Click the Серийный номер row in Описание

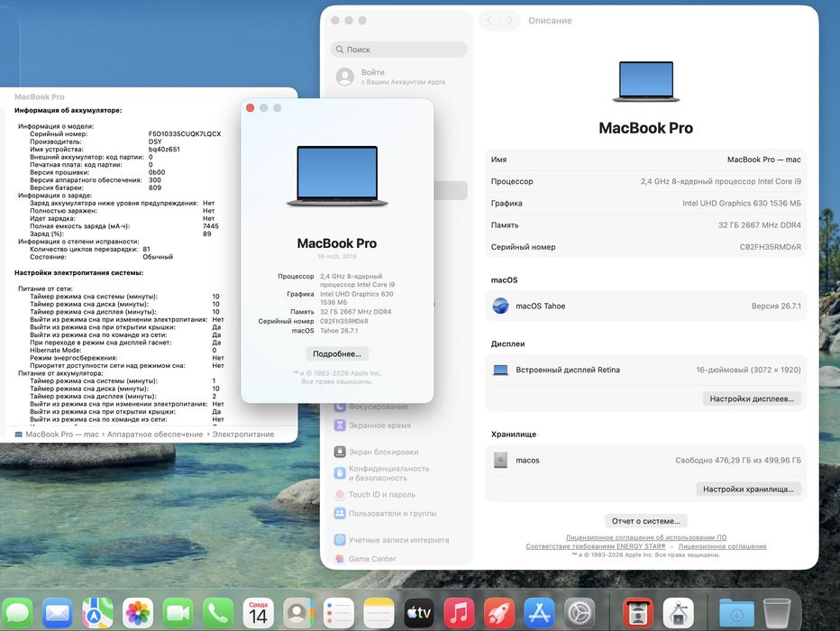646,248
